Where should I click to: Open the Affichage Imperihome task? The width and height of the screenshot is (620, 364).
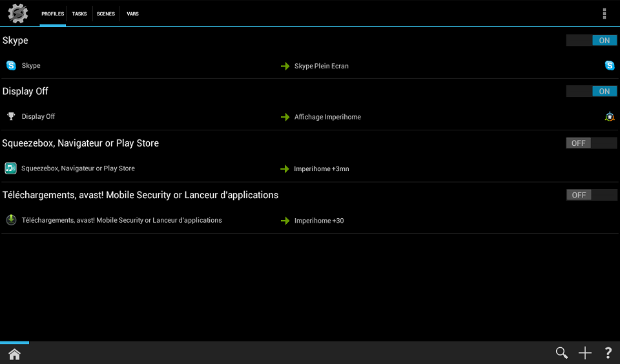click(x=327, y=117)
